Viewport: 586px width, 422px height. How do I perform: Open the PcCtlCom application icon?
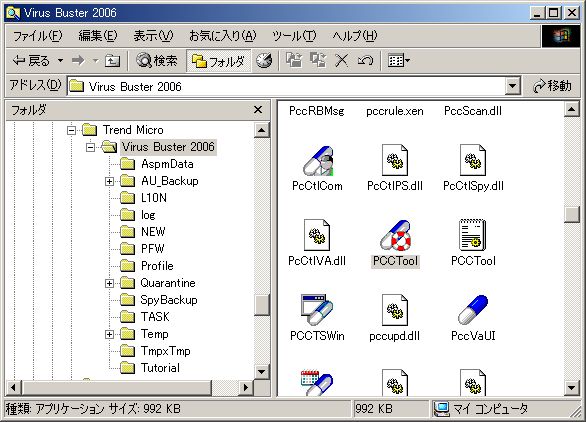tap(317, 161)
